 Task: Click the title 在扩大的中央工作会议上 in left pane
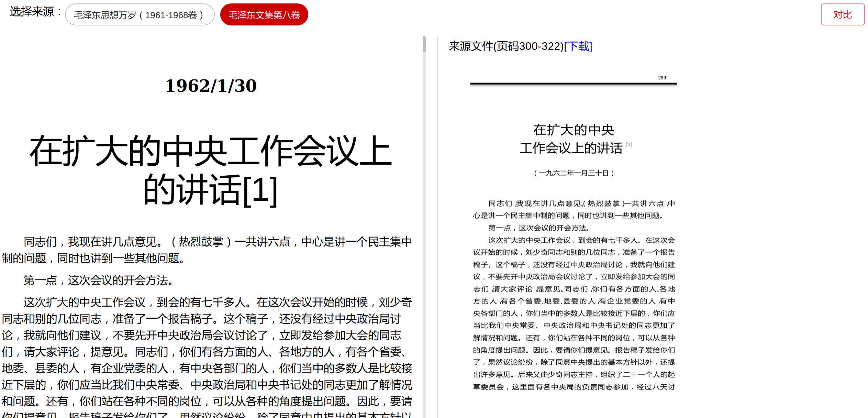210,151
